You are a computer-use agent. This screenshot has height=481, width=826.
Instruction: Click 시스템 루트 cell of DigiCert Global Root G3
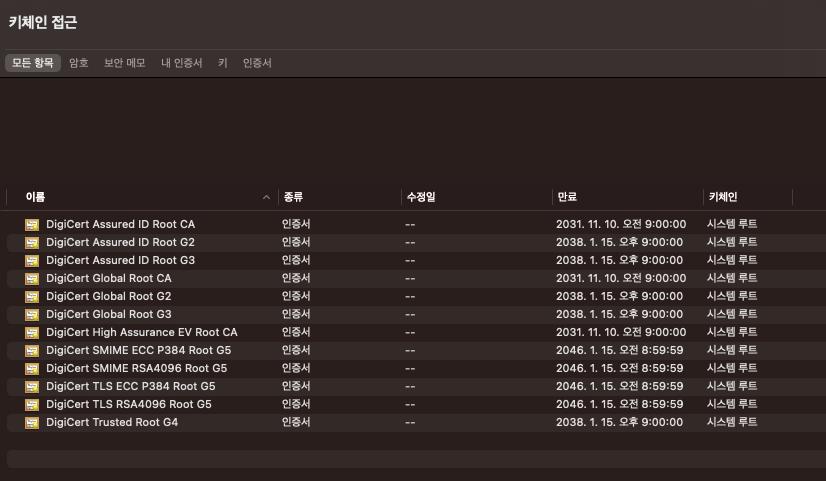[x=732, y=314]
